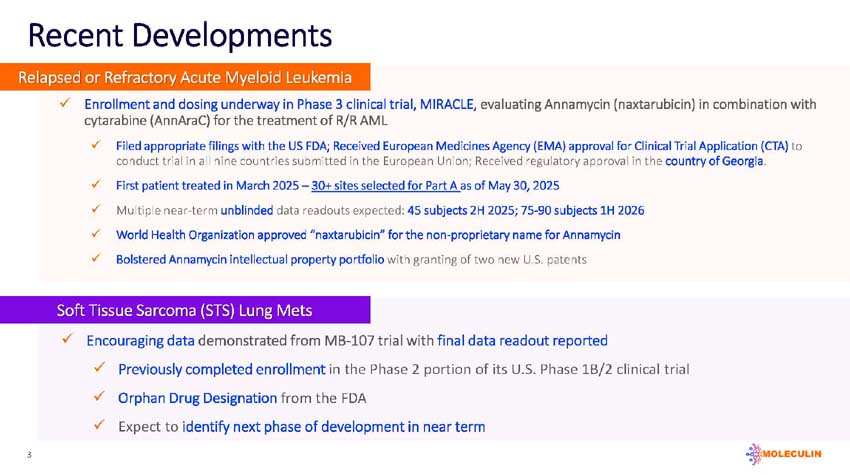Click the checkmark beside "Filed appropriate filings"
The image size is (850, 475).
(96, 145)
